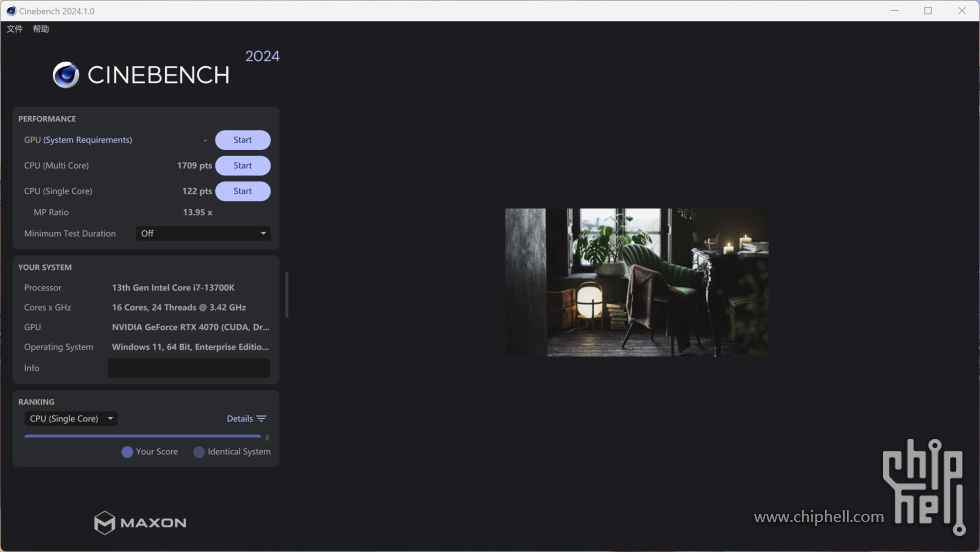Click the Cinebench logo sphere icon

(x=66, y=75)
